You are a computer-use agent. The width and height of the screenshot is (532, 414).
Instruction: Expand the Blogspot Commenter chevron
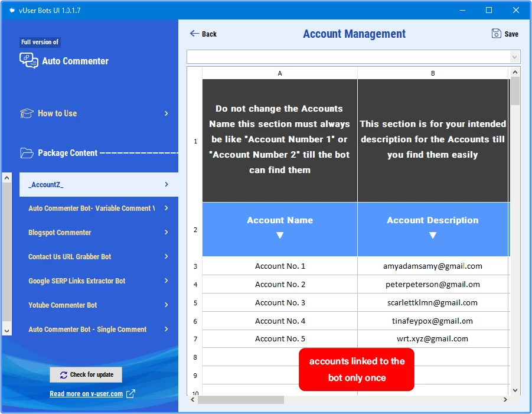(x=167, y=232)
